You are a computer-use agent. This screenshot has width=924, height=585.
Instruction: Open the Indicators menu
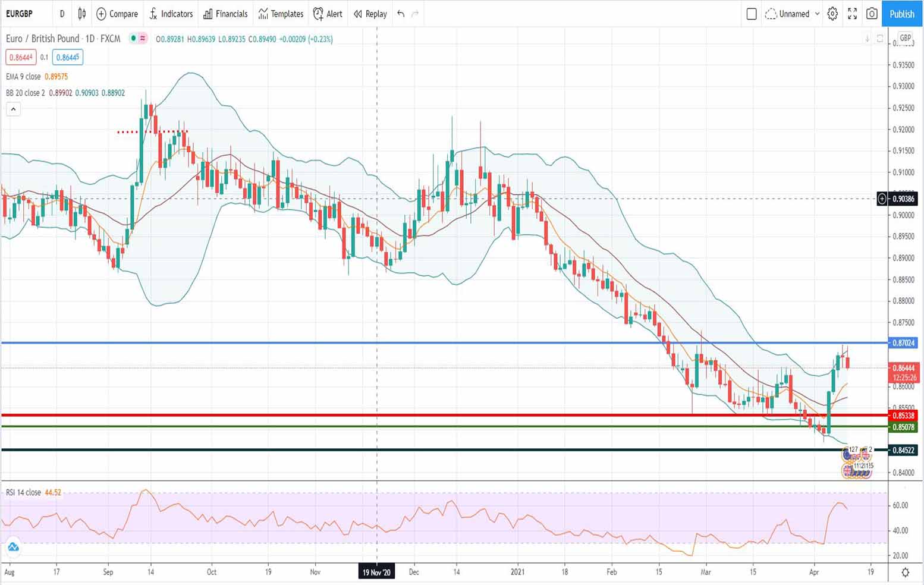pyautogui.click(x=171, y=14)
